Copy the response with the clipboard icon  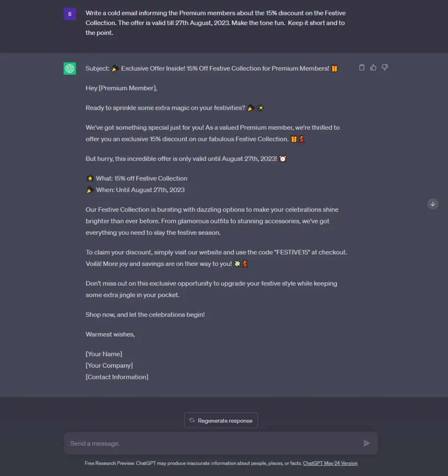(362, 67)
